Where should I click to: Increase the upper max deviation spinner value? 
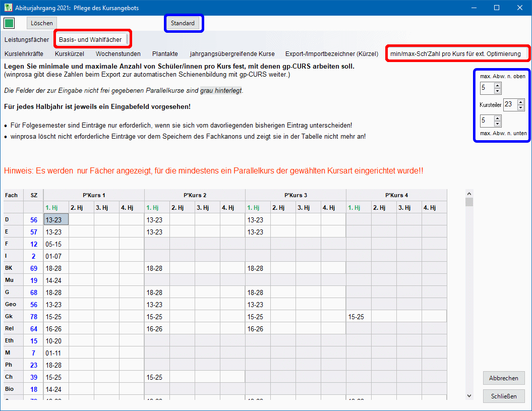498,85
